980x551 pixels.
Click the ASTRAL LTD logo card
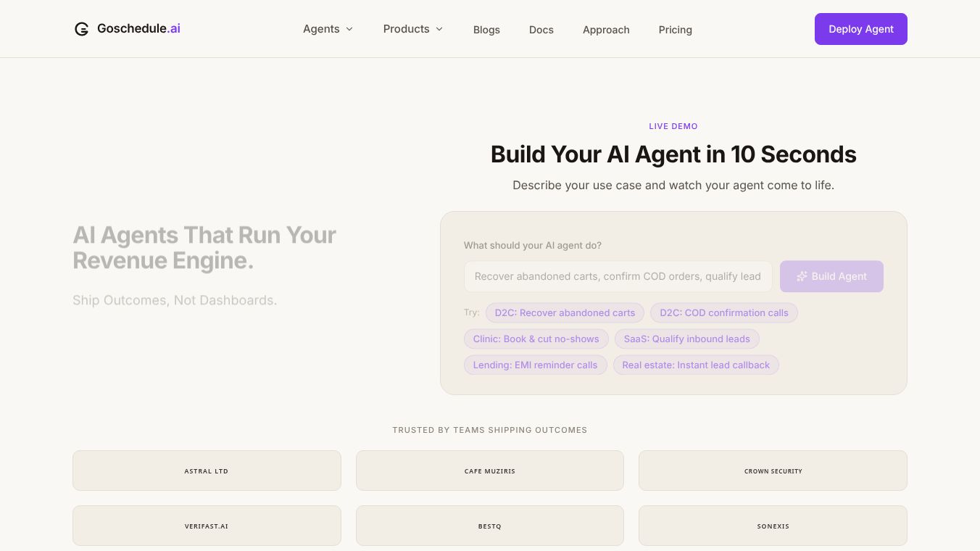[x=207, y=471]
